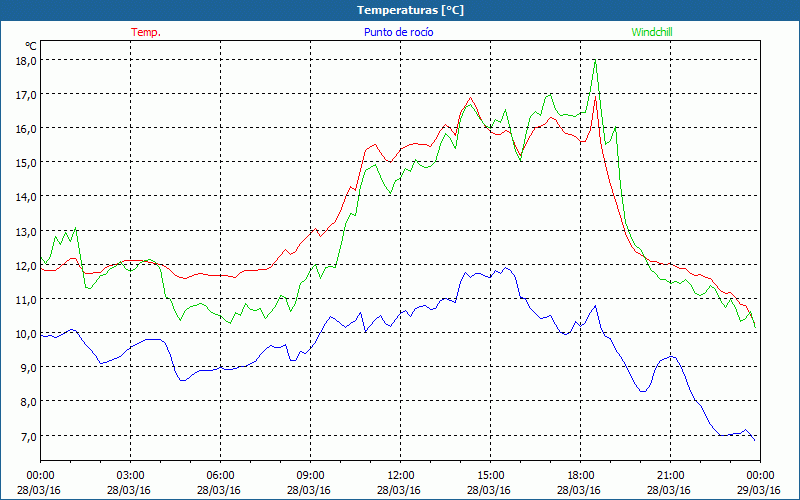Click the 18:00 time axis label
800x500 pixels.
tap(581, 476)
